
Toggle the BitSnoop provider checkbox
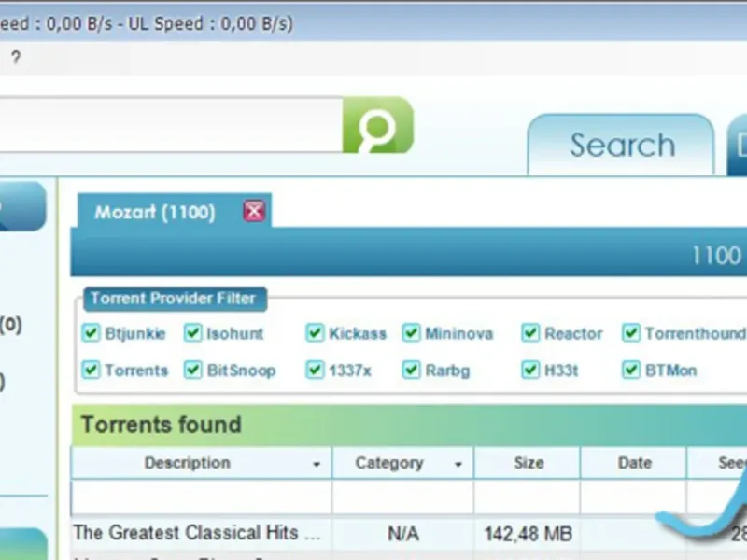pos(193,370)
